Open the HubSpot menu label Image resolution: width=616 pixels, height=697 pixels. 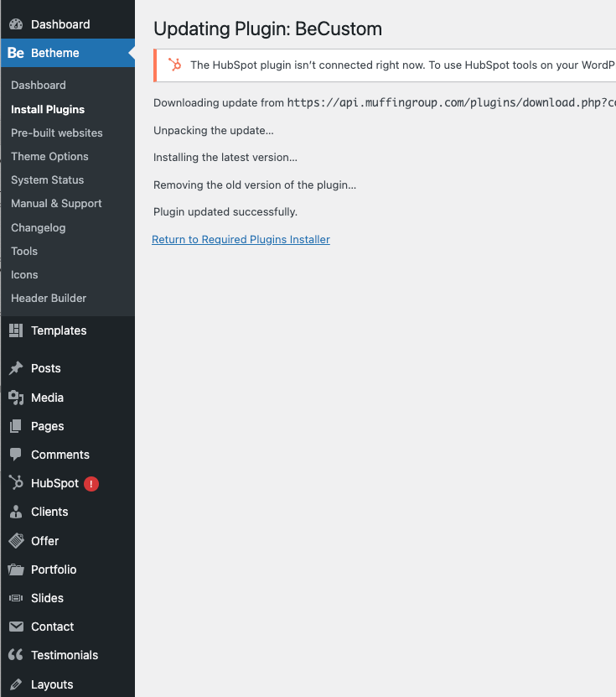click(x=55, y=483)
